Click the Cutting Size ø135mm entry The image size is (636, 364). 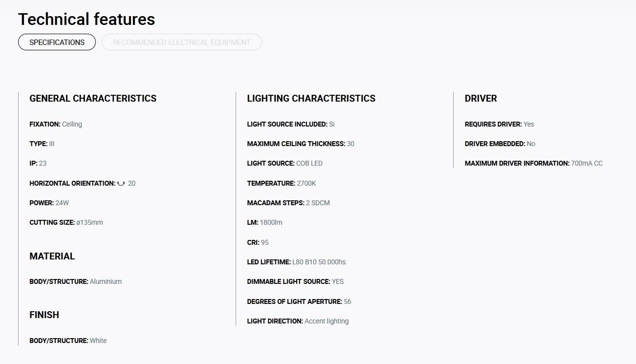pyautogui.click(x=66, y=222)
